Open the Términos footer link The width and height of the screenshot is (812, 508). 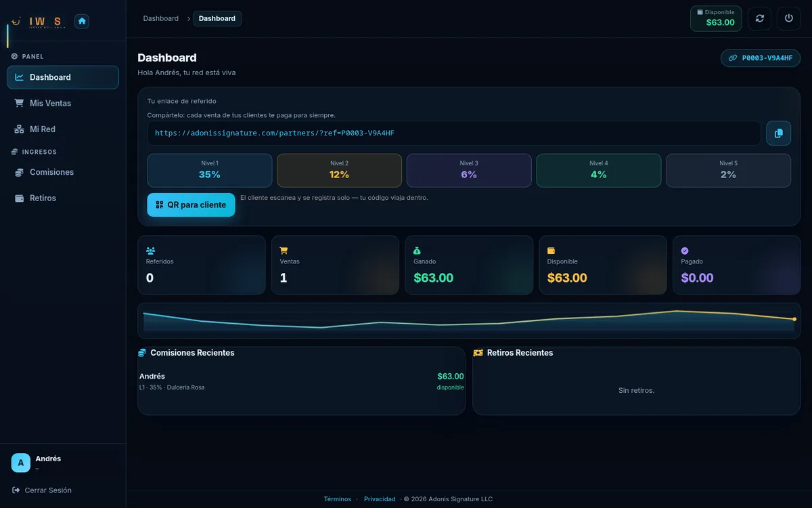point(338,499)
